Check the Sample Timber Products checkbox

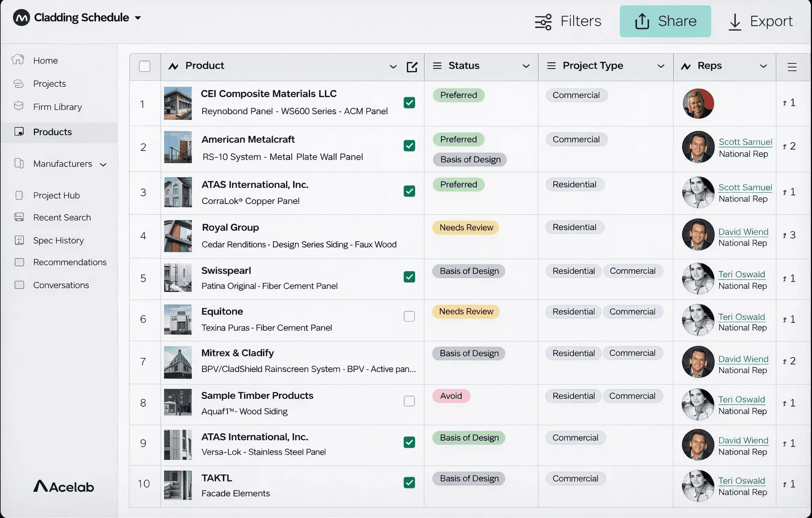409,401
